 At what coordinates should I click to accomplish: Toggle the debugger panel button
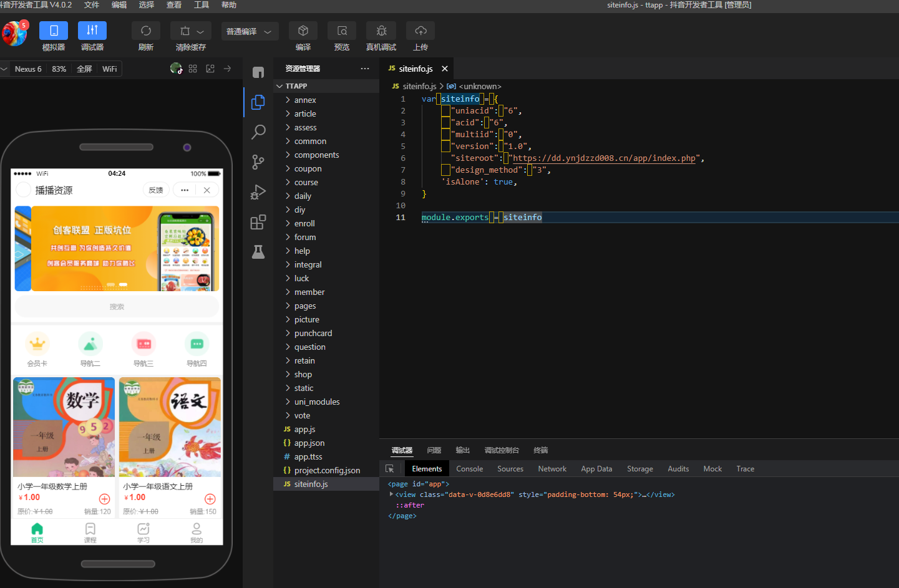(x=92, y=31)
